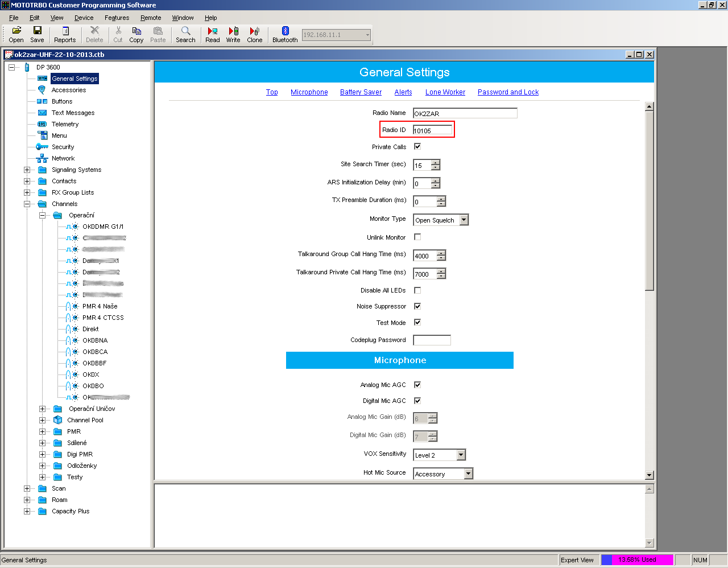
Task: Jump to the Top link
Action: pyautogui.click(x=272, y=92)
